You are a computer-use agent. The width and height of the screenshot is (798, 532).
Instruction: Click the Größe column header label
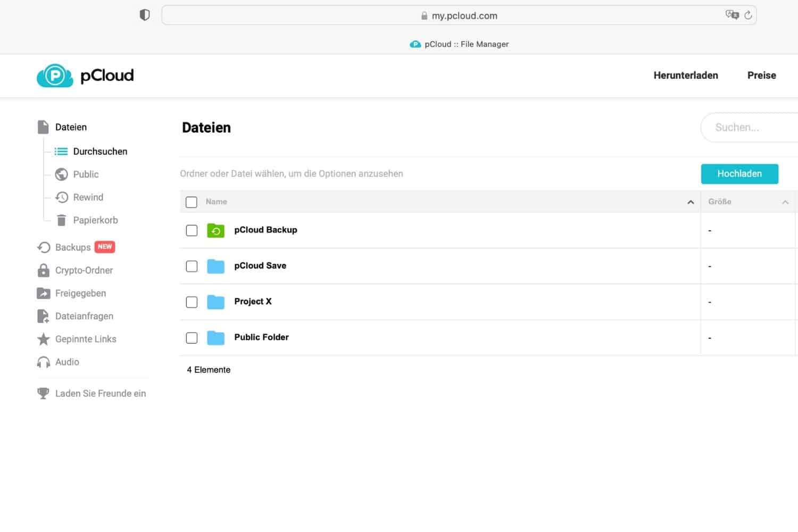coord(719,202)
